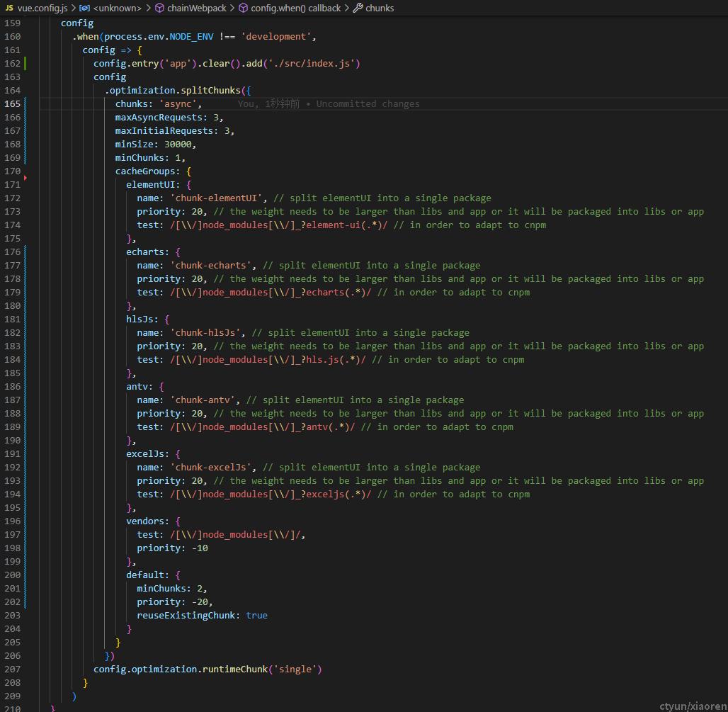
Task: Click the priority value -10 in vendors
Action: click(x=200, y=548)
